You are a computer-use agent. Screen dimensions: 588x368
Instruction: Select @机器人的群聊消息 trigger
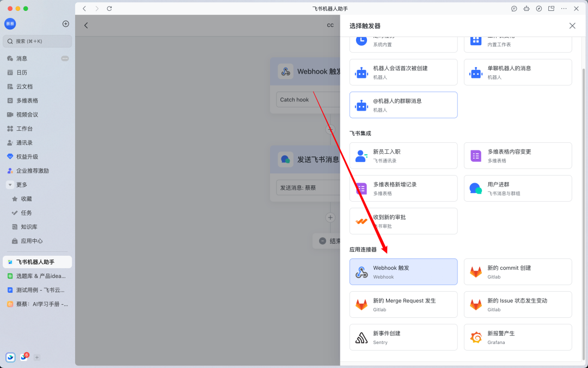tap(403, 105)
